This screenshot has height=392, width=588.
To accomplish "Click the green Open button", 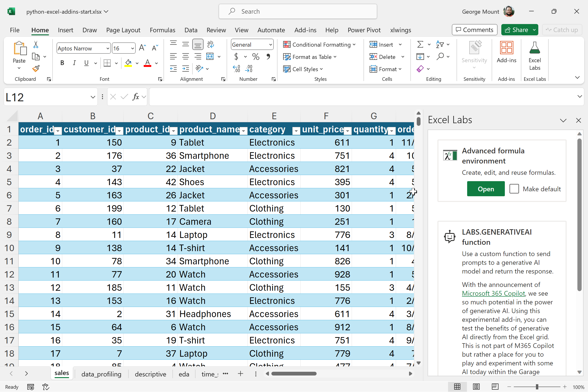I will (x=486, y=189).
